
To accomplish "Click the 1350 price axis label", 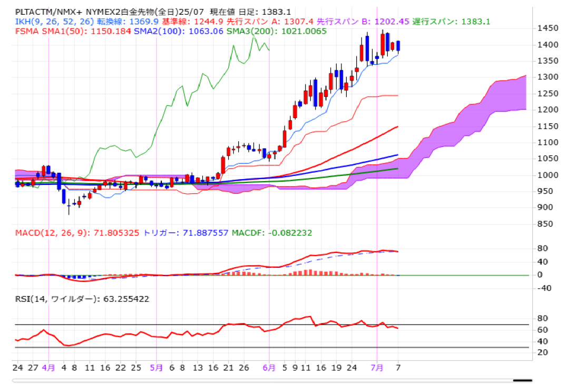I will (548, 61).
